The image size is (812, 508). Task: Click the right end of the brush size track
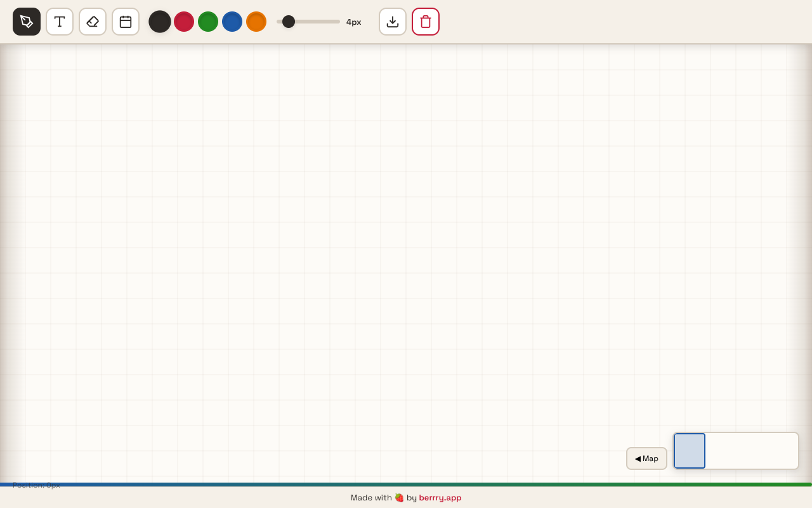click(337, 22)
